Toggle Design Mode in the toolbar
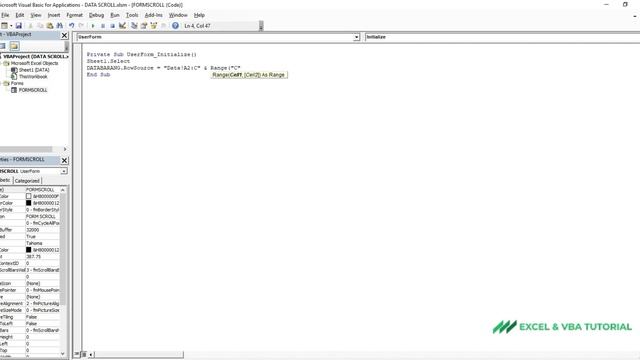Image resolution: width=640 pixels, height=360 pixels. point(122,26)
